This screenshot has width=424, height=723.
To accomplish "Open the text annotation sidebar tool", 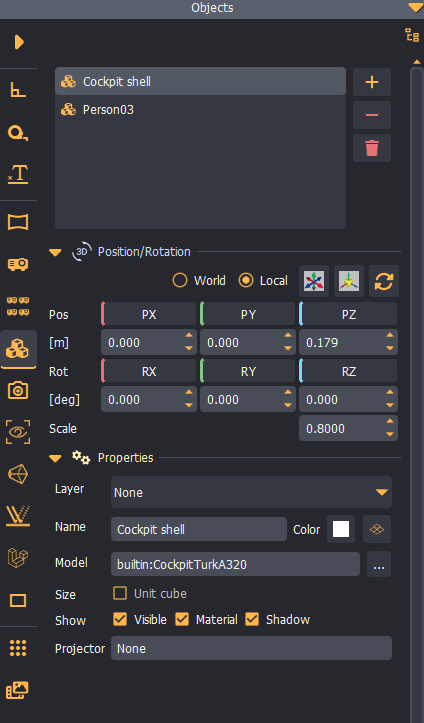I will click(x=18, y=175).
